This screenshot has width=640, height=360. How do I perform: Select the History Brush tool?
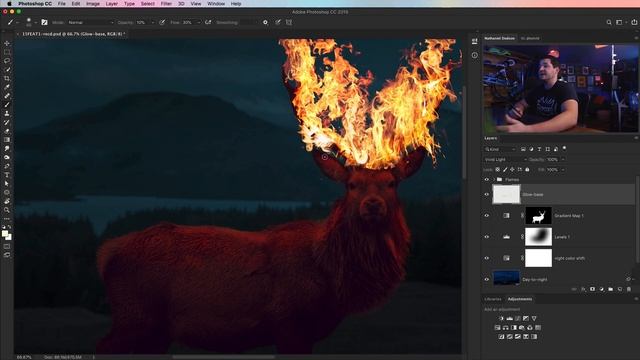(7, 122)
